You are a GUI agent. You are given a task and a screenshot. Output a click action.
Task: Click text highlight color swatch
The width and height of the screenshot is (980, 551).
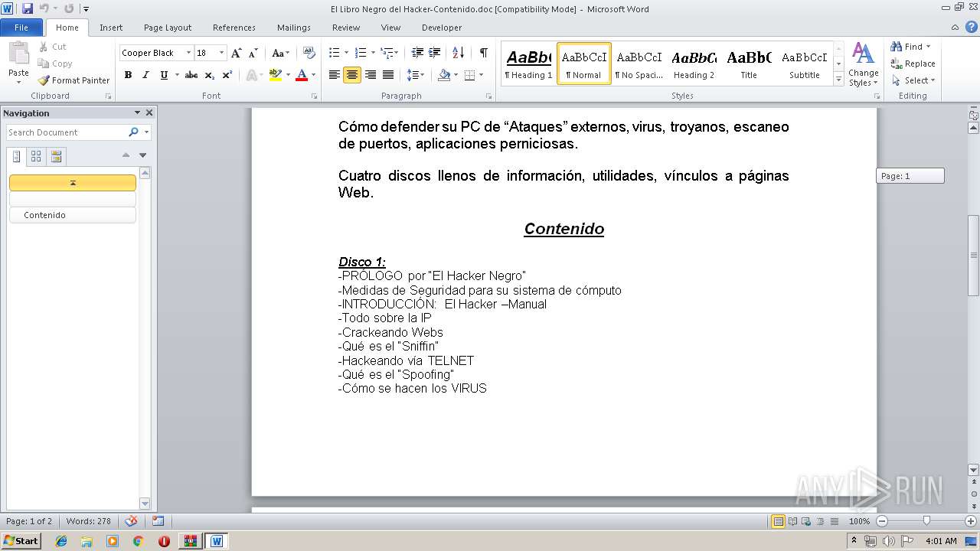[x=276, y=75]
